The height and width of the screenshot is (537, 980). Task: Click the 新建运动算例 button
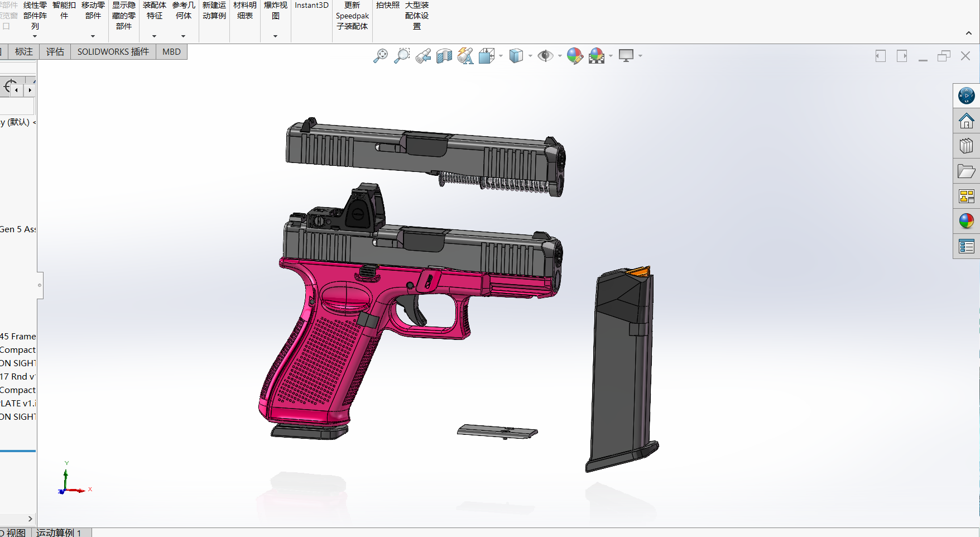214,10
